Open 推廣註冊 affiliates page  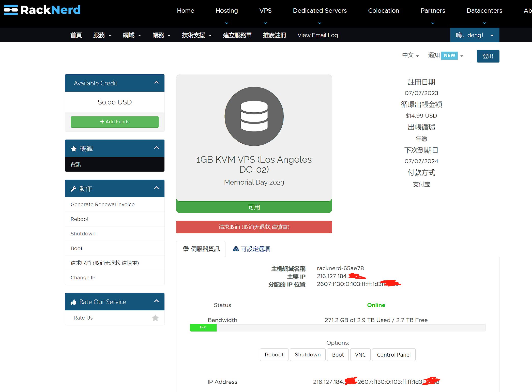click(x=275, y=35)
